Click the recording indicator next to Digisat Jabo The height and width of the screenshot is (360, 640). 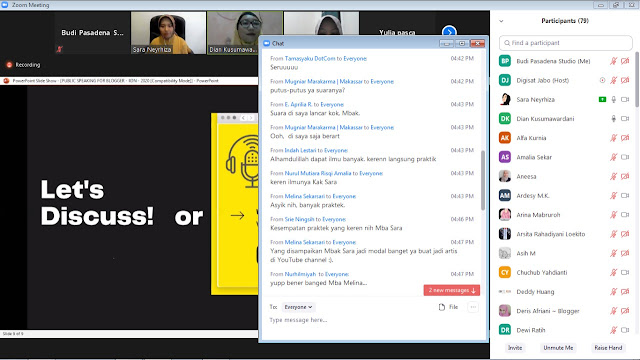[x=602, y=80]
